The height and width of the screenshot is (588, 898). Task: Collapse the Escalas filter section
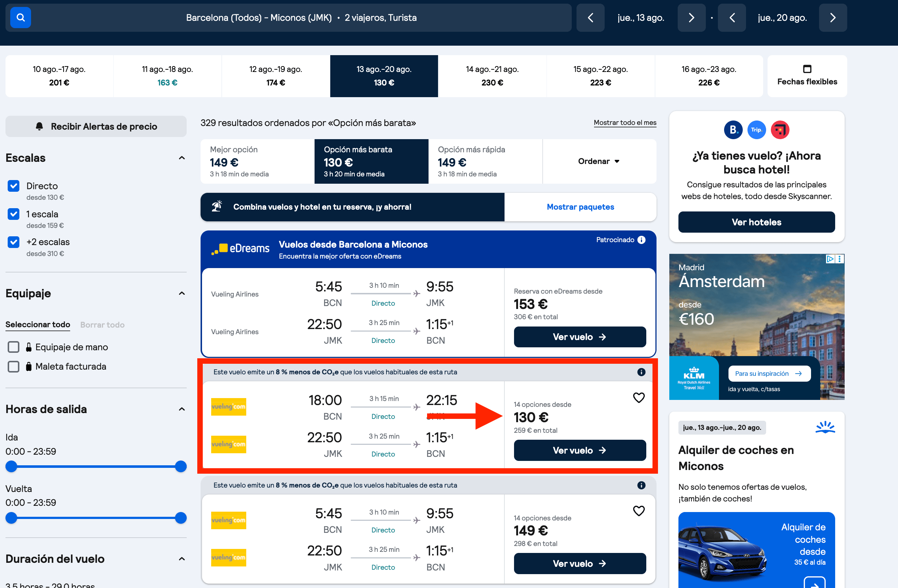(x=182, y=158)
